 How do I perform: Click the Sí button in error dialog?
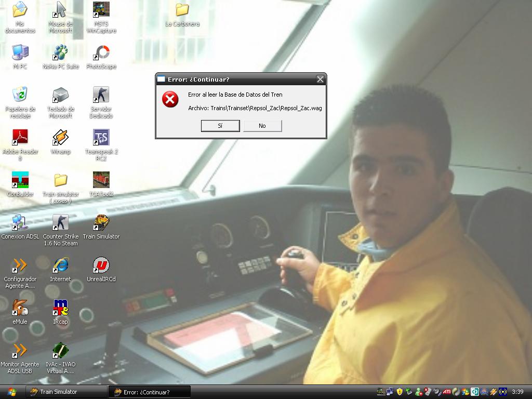tap(220, 126)
